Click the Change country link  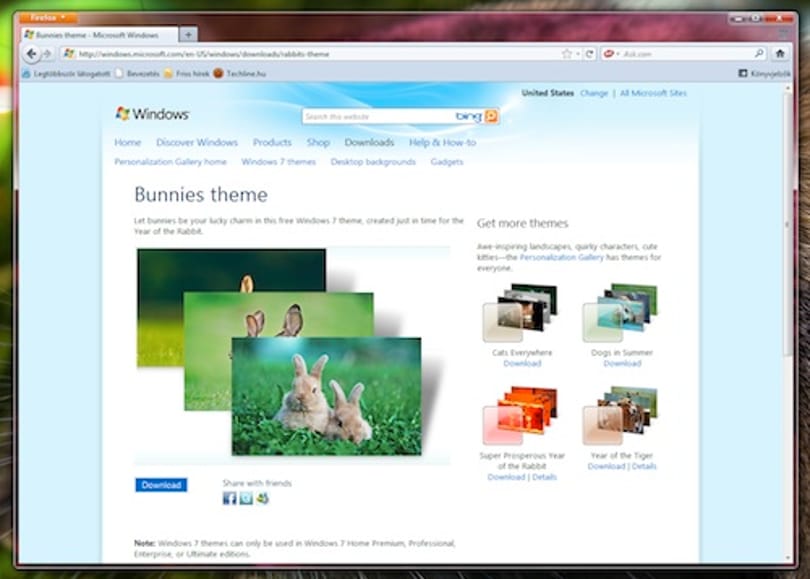(594, 93)
